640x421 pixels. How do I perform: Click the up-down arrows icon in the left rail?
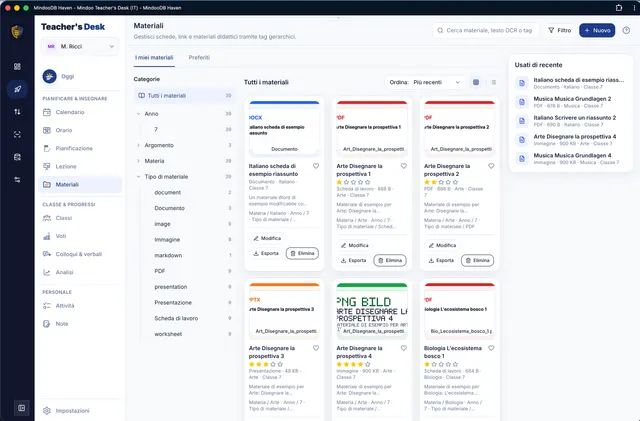17,111
